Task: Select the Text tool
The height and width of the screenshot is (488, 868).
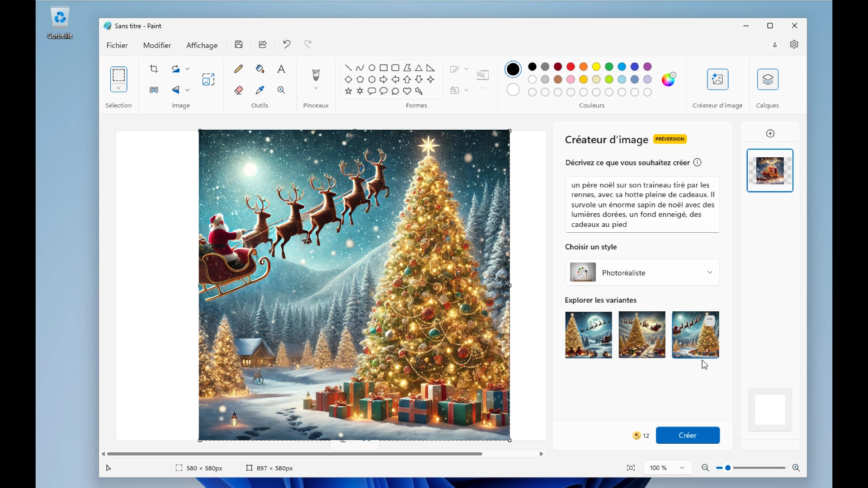Action: [281, 69]
